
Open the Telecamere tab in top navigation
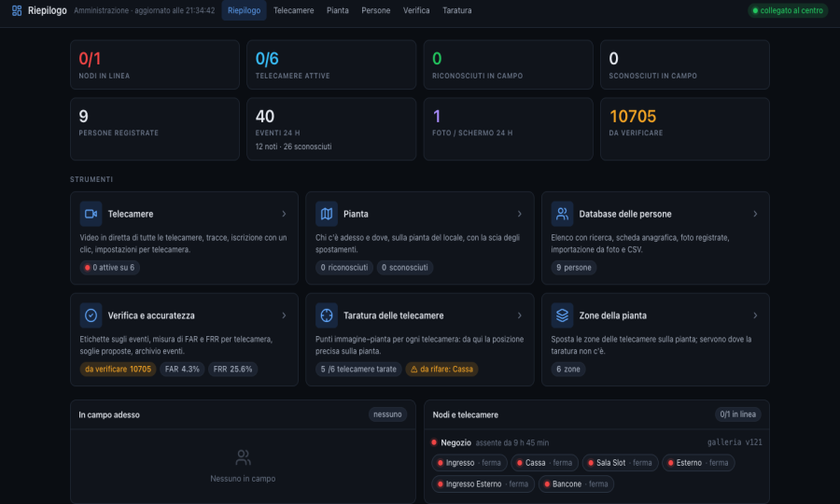click(x=294, y=10)
